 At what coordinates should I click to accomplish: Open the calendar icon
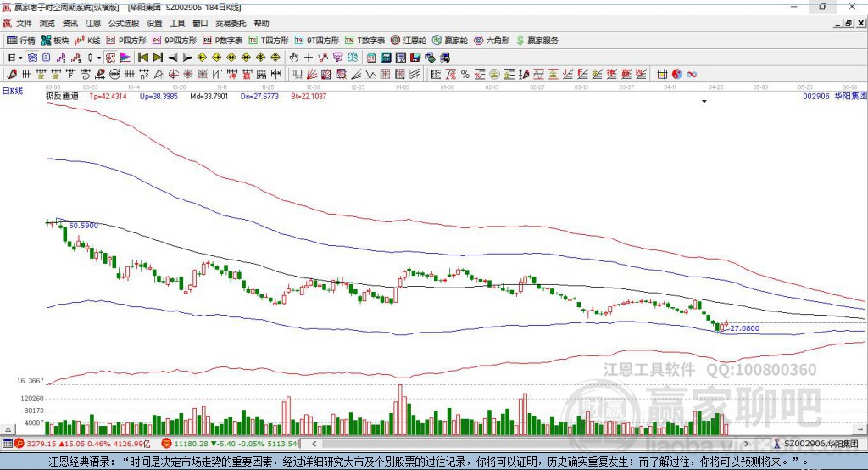coord(371,58)
